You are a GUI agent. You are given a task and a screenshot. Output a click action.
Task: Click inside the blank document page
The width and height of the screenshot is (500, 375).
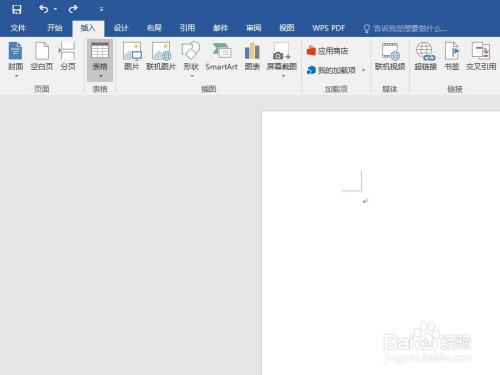coord(381,243)
